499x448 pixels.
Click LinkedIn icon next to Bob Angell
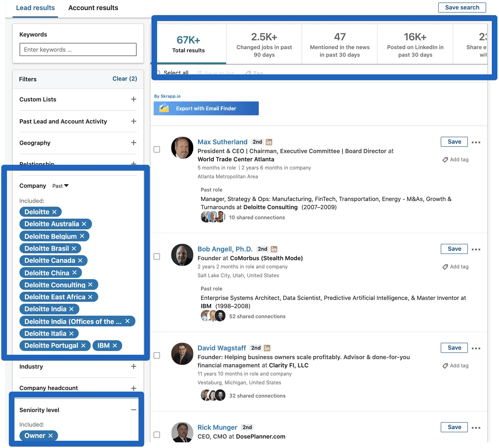click(x=274, y=249)
